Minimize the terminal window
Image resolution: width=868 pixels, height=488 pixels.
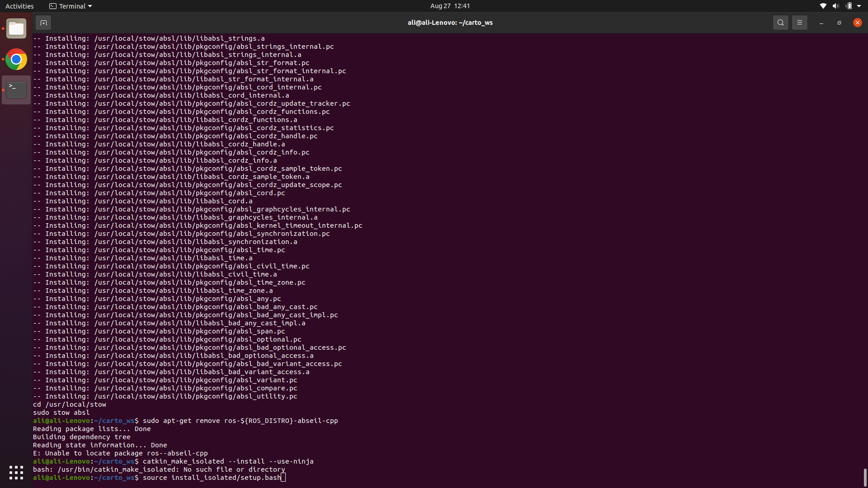coord(821,23)
